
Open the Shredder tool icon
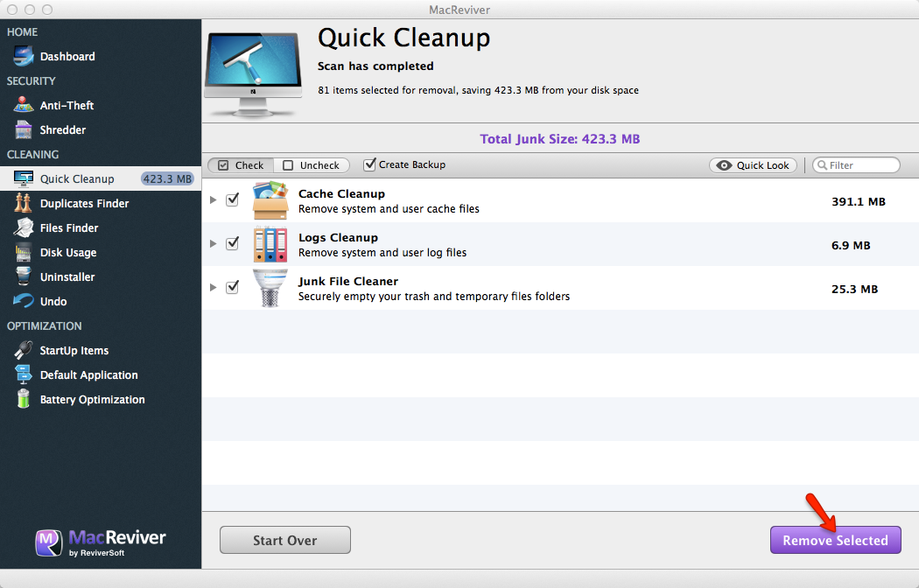pyautogui.click(x=24, y=130)
